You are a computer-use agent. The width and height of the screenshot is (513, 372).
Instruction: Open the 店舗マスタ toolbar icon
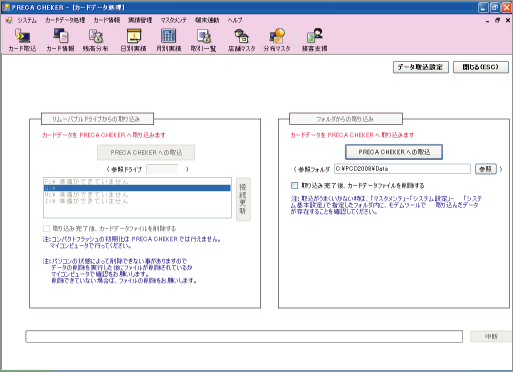click(242, 40)
